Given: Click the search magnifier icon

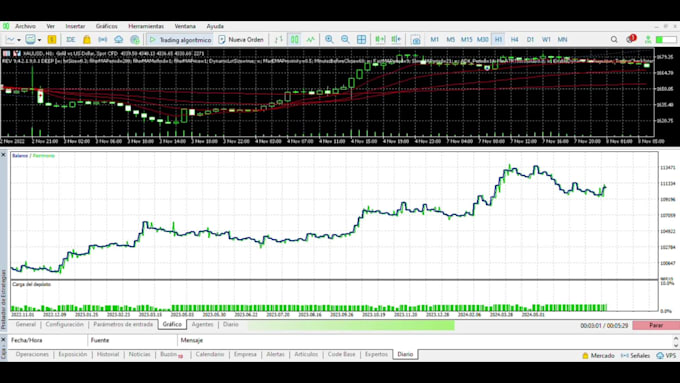Looking at the screenshot, I should [x=614, y=39].
